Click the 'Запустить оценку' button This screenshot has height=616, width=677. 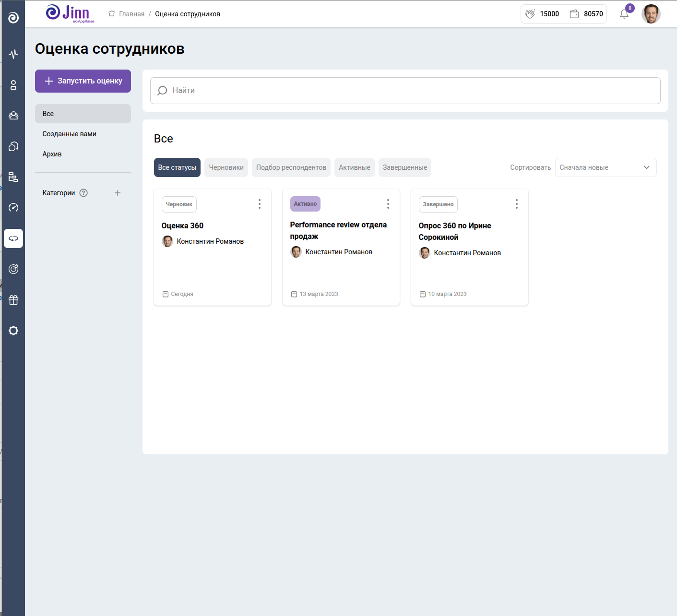click(83, 81)
